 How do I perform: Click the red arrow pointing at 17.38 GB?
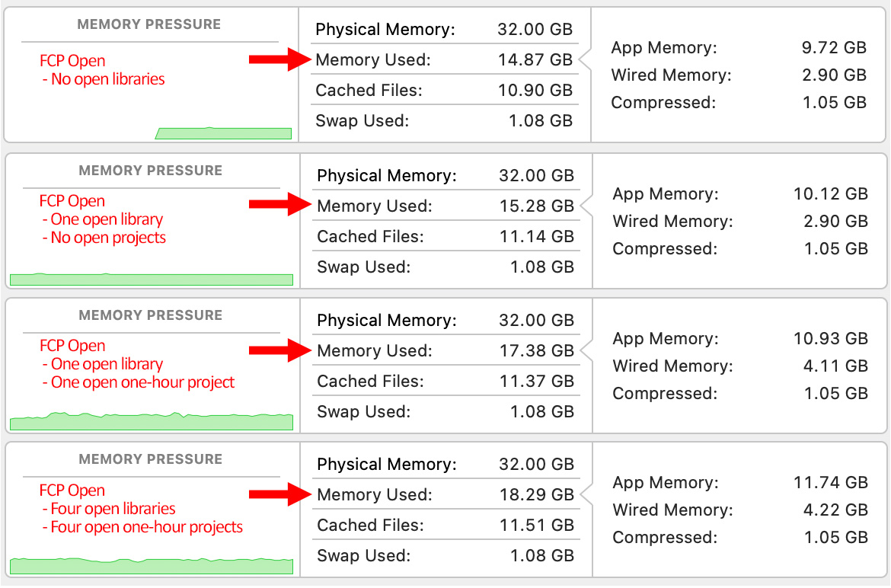279,350
